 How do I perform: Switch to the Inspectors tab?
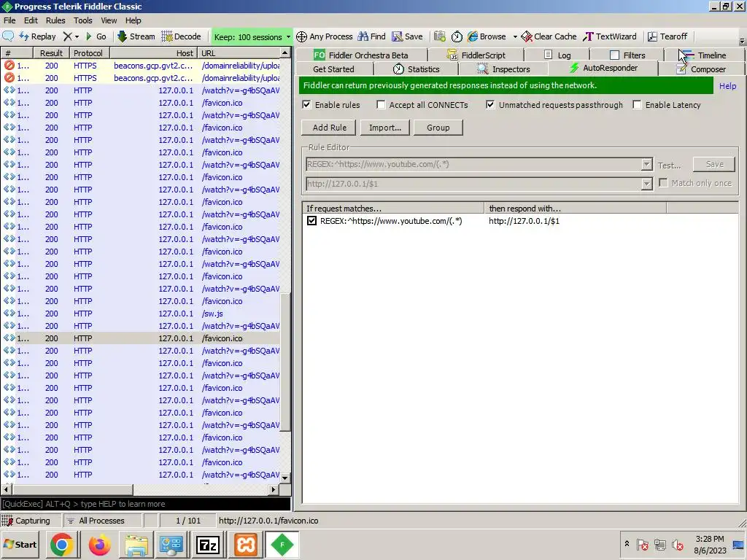point(503,69)
